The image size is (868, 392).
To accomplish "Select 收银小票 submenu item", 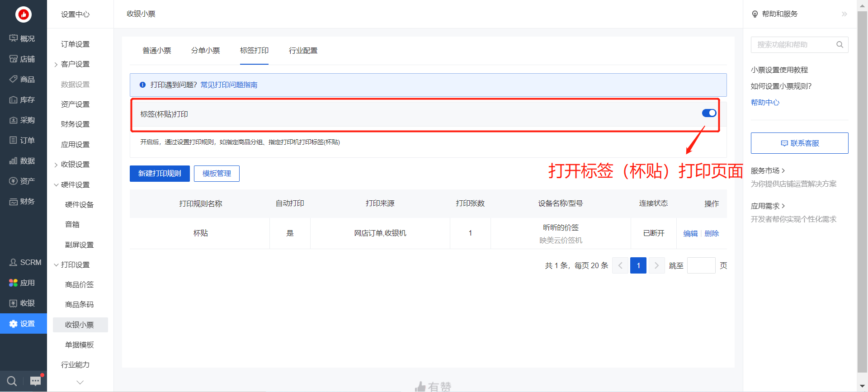I will pos(80,325).
